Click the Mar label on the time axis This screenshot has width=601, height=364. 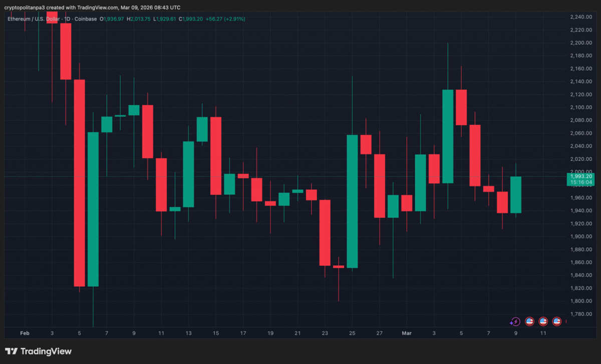pos(406,333)
